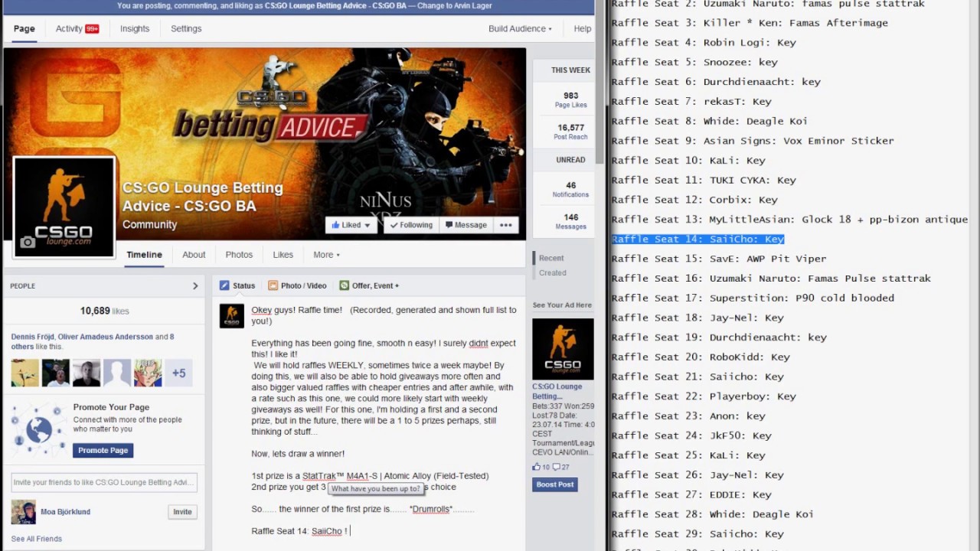Click the Message button
Image resolution: width=980 pixels, height=551 pixels.
pos(465,225)
